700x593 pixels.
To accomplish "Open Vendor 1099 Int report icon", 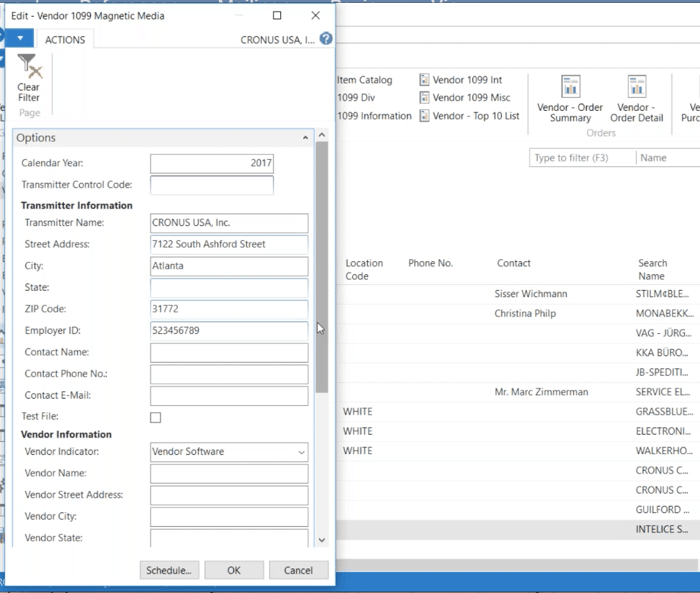I will (x=424, y=80).
